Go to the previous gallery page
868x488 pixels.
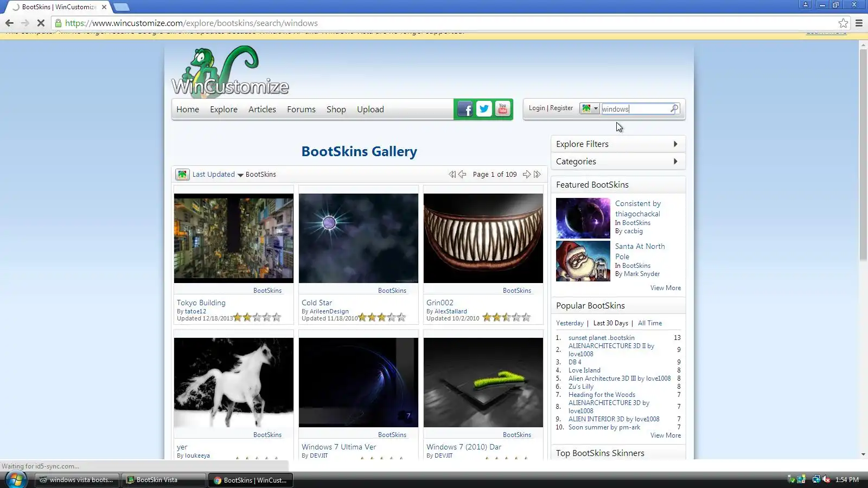(462, 174)
